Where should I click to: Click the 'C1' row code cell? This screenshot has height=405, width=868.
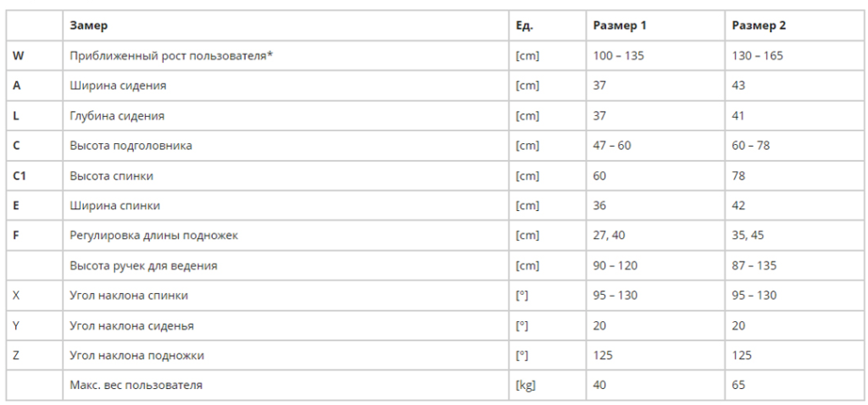pos(20,175)
